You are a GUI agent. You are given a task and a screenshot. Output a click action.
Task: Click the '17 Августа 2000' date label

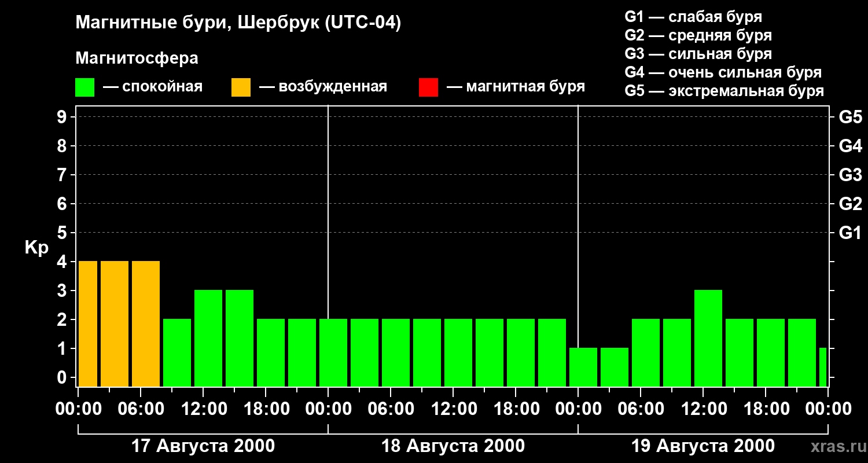pos(203,446)
